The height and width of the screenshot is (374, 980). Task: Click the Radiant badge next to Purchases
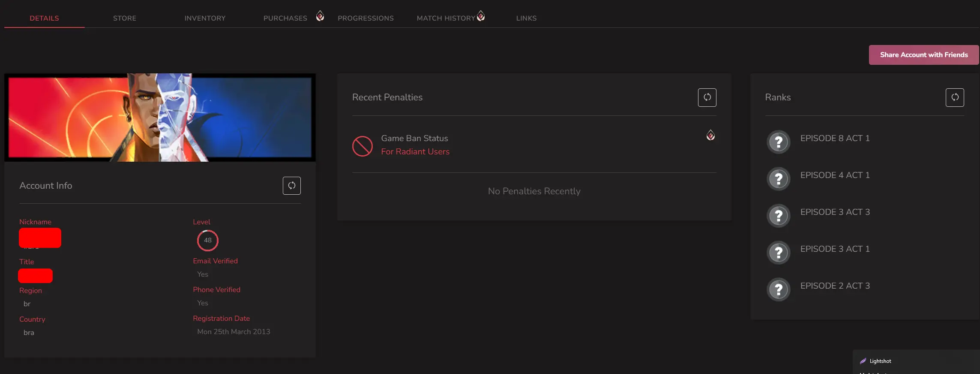[x=320, y=16]
